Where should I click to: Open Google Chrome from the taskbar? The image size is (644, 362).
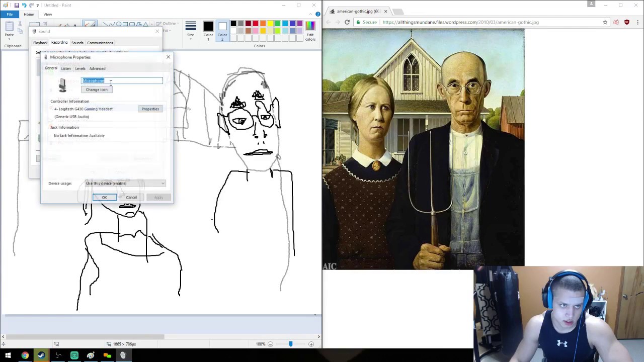pyautogui.click(x=25, y=355)
